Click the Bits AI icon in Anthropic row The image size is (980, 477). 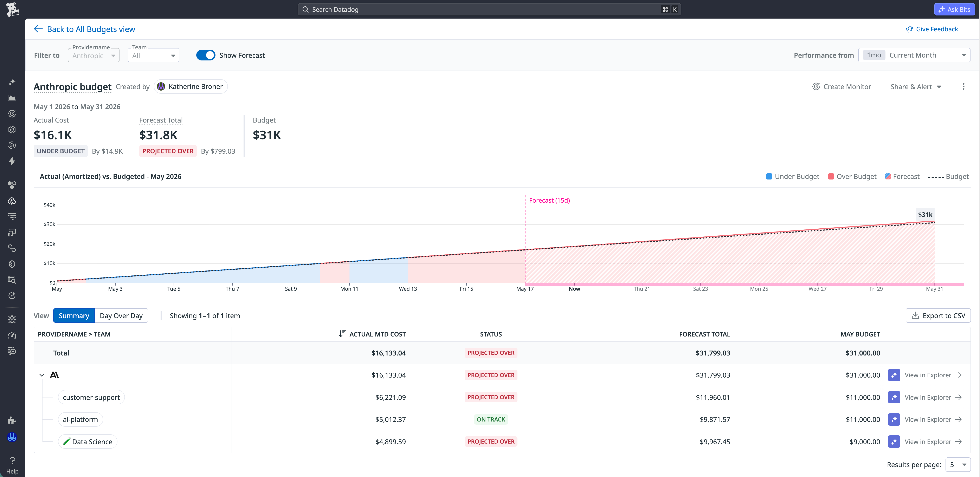pos(894,375)
